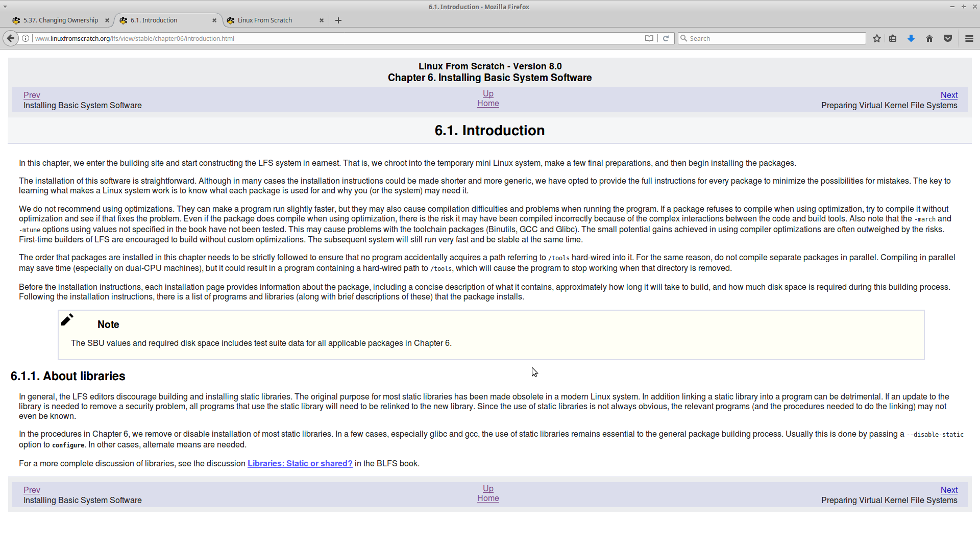Click the top Next link
980x551 pixels.
949,95
